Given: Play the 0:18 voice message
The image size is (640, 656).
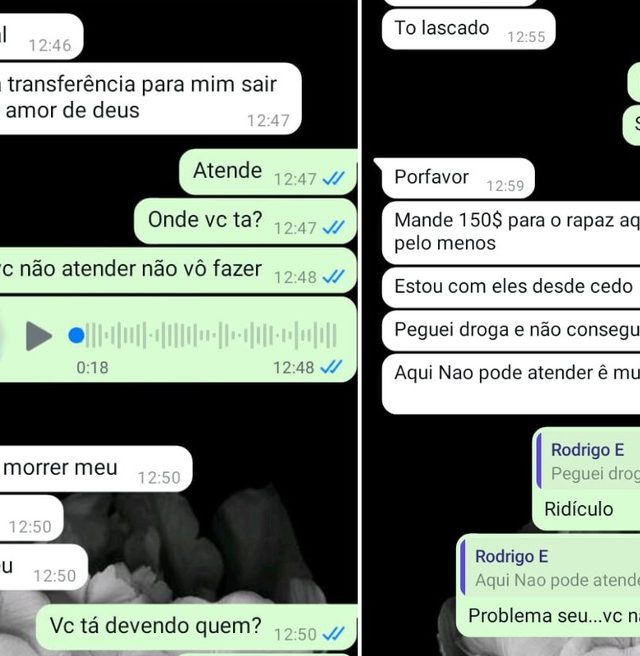Looking at the screenshot, I should (38, 336).
